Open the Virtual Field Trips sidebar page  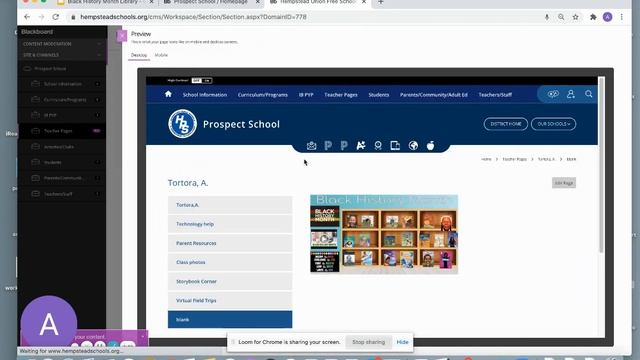point(230,300)
